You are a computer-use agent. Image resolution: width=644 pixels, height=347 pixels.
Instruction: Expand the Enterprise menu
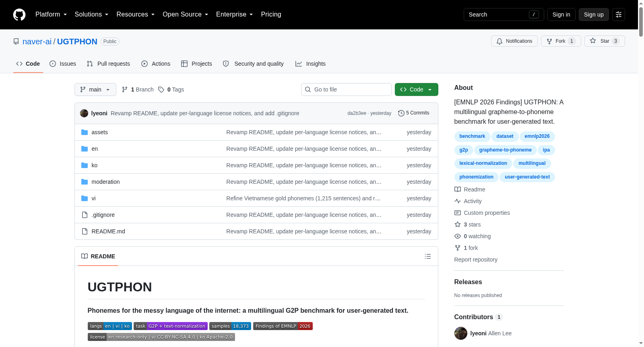[235, 15]
